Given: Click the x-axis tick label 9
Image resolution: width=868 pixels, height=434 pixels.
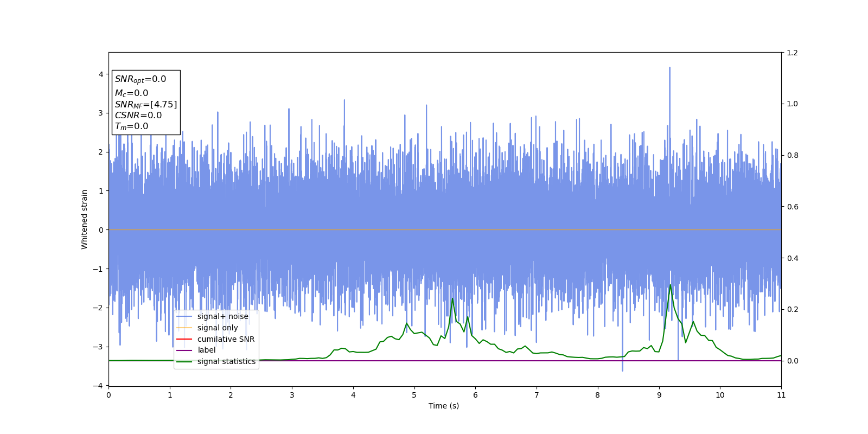Looking at the screenshot, I should tap(659, 395).
